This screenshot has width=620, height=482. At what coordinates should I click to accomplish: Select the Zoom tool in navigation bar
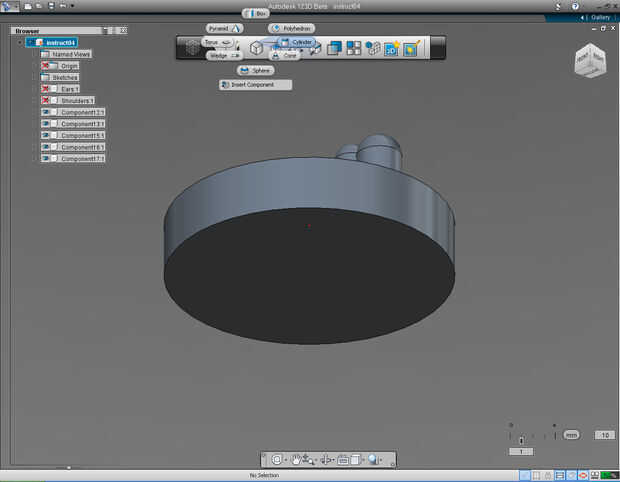click(x=308, y=459)
